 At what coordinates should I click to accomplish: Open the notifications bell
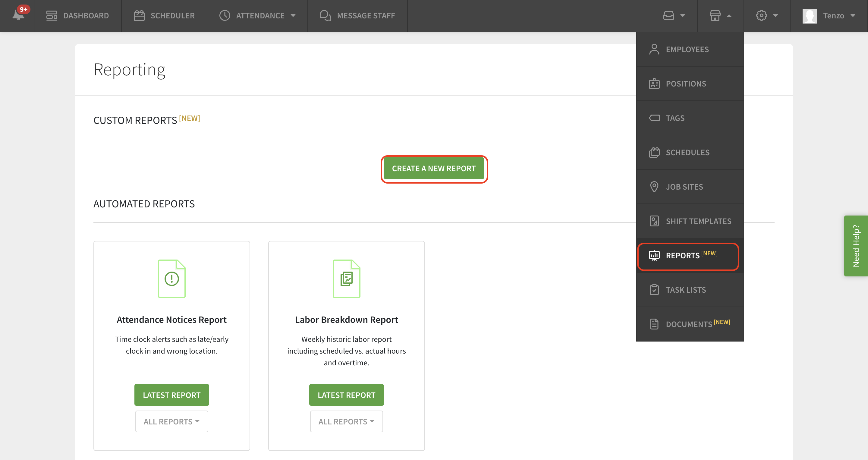(18, 15)
